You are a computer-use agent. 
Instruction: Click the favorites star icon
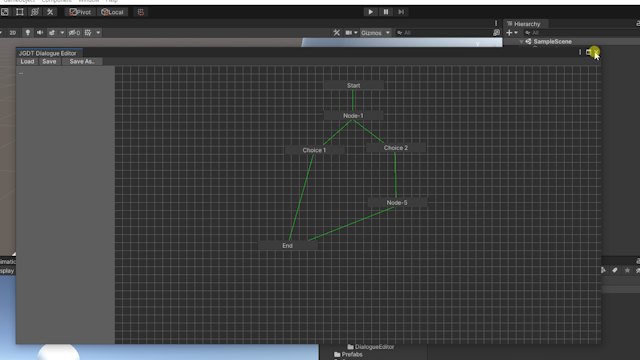pyautogui.click(x=627, y=270)
